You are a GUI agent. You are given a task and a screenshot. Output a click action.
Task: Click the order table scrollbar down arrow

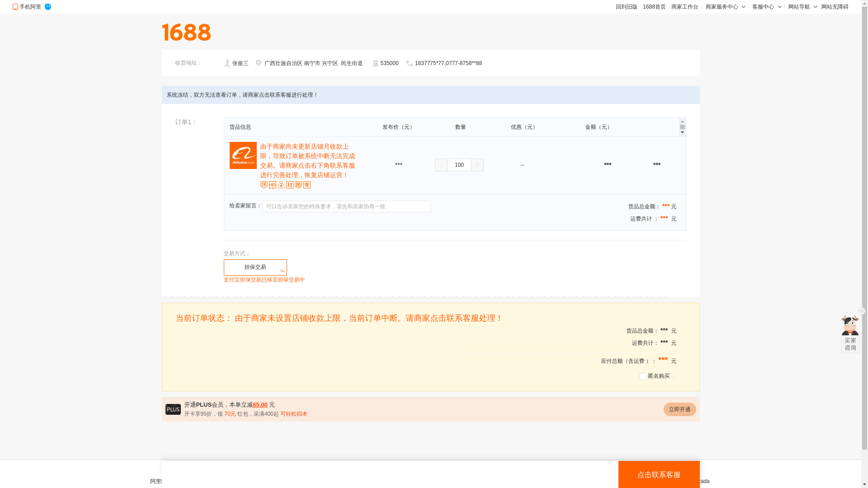pyautogui.click(x=682, y=132)
